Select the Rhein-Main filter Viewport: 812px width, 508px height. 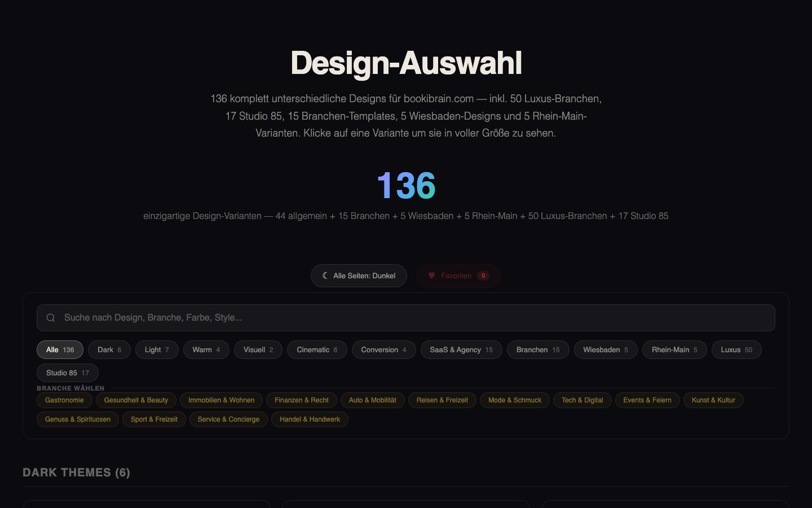[674, 350]
